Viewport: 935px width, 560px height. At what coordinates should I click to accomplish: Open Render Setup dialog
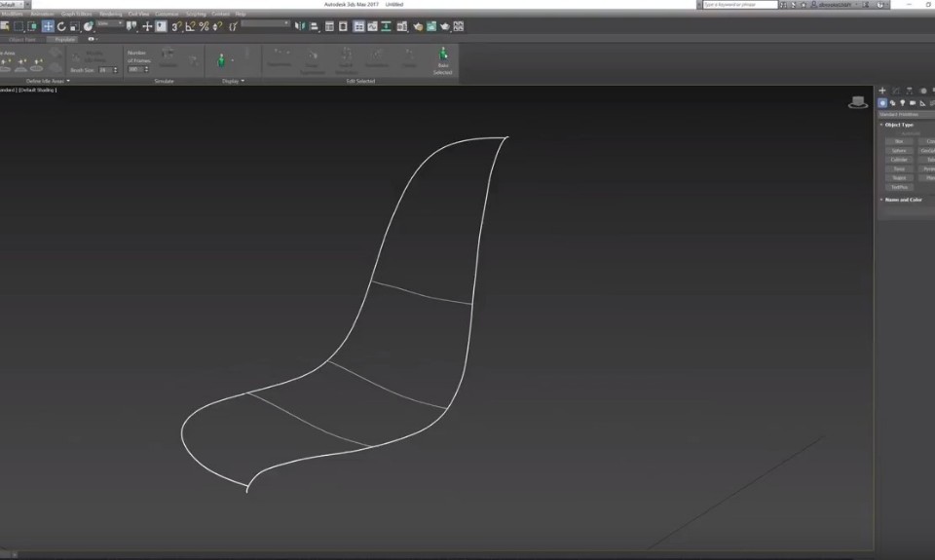coord(418,26)
